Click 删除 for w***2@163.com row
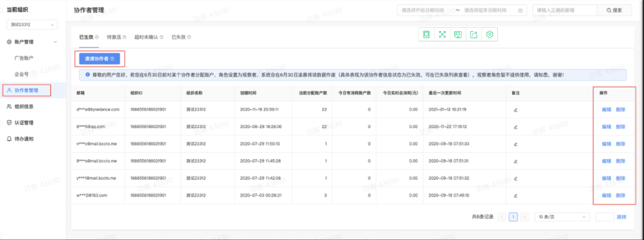644x240 pixels. [x=621, y=195]
